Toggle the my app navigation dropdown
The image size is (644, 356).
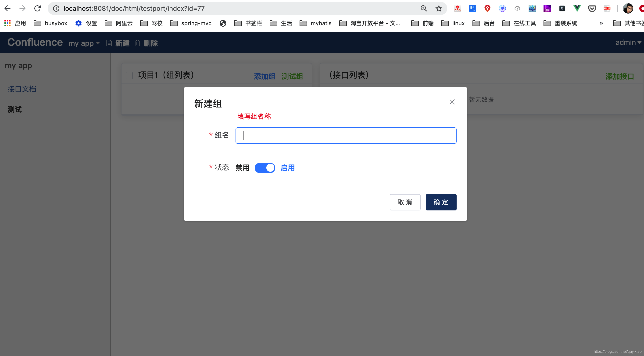click(84, 42)
